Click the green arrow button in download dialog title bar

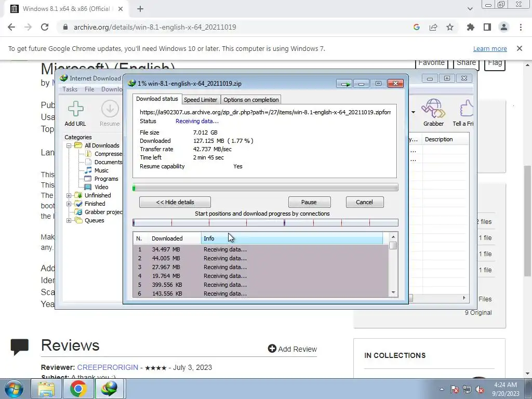[x=345, y=84]
